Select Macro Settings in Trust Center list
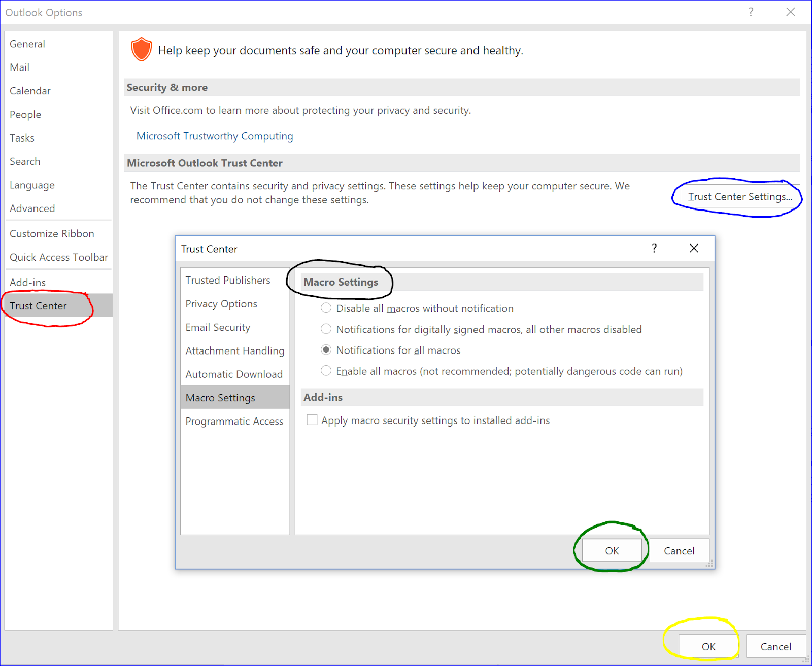This screenshot has height=666, width=812. [x=235, y=398]
